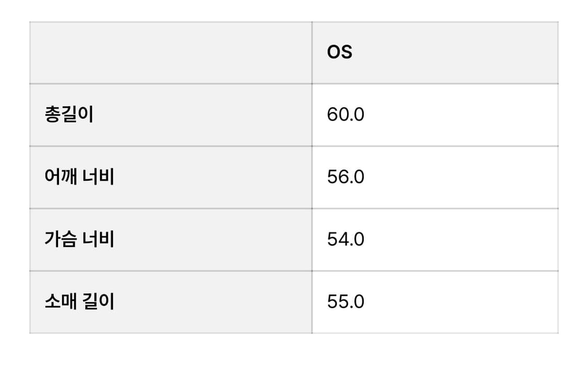Viewport: 588px width, 381px height.
Task: Click empty space right of the OS header
Action: click(460, 52)
